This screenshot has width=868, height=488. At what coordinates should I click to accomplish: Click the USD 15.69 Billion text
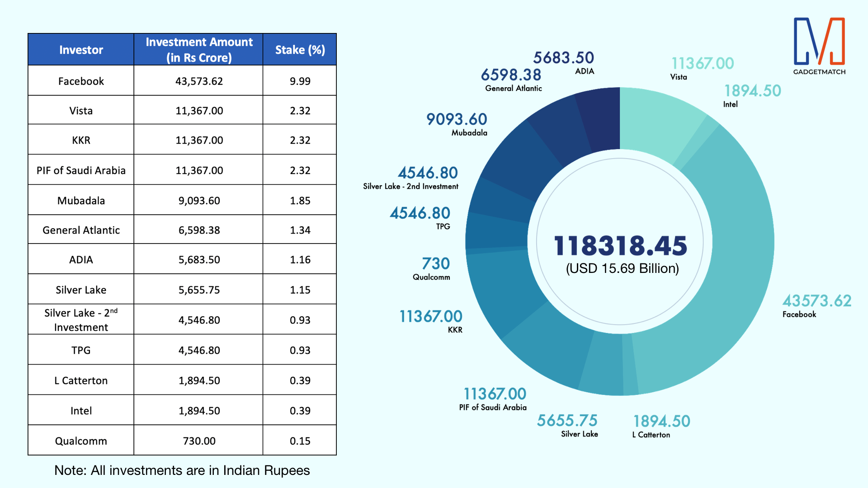click(x=622, y=268)
